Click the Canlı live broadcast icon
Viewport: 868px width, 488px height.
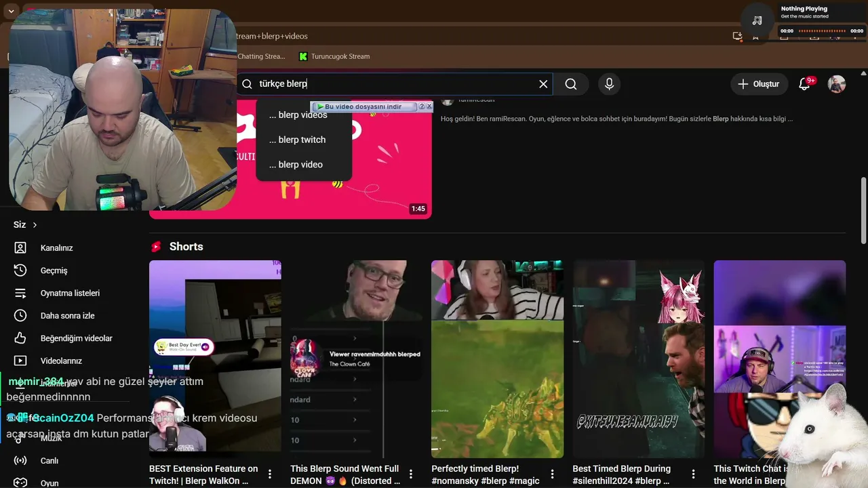click(20, 461)
